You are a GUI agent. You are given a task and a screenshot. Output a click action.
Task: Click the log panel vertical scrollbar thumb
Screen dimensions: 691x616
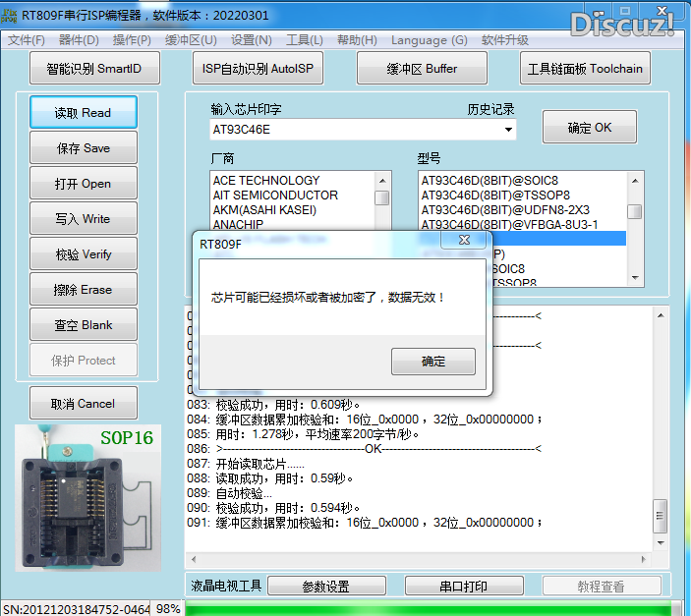point(660,516)
